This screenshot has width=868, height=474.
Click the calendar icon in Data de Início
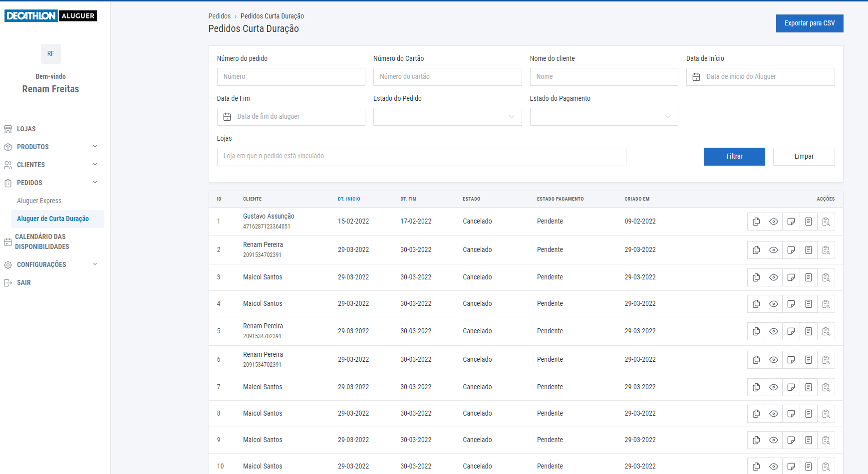pos(696,77)
